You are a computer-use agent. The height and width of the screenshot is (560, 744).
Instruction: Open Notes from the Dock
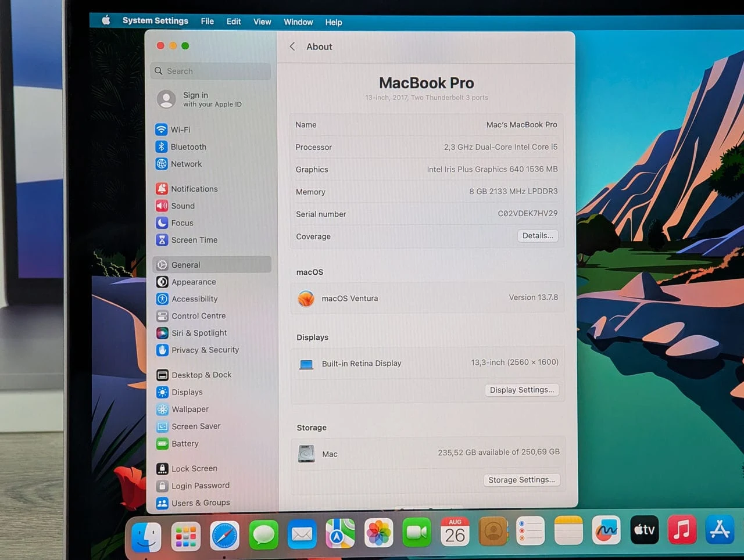(x=568, y=530)
